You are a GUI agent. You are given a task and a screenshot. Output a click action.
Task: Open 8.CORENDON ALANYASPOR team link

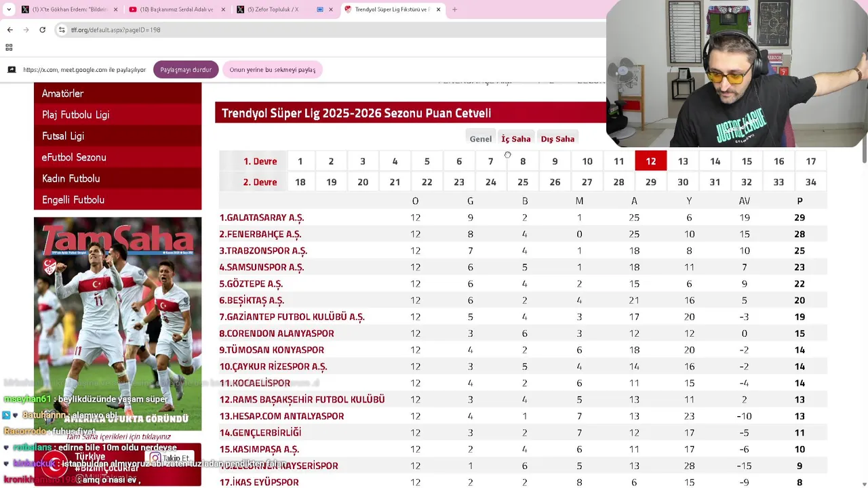(x=277, y=333)
